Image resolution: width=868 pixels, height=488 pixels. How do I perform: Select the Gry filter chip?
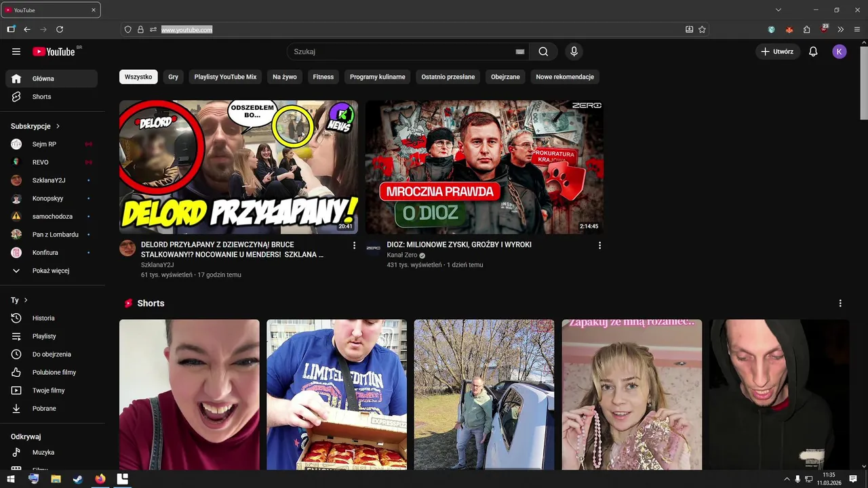click(173, 77)
